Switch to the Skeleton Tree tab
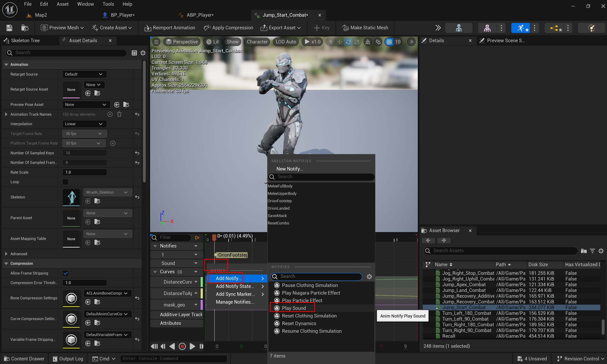 (x=25, y=41)
